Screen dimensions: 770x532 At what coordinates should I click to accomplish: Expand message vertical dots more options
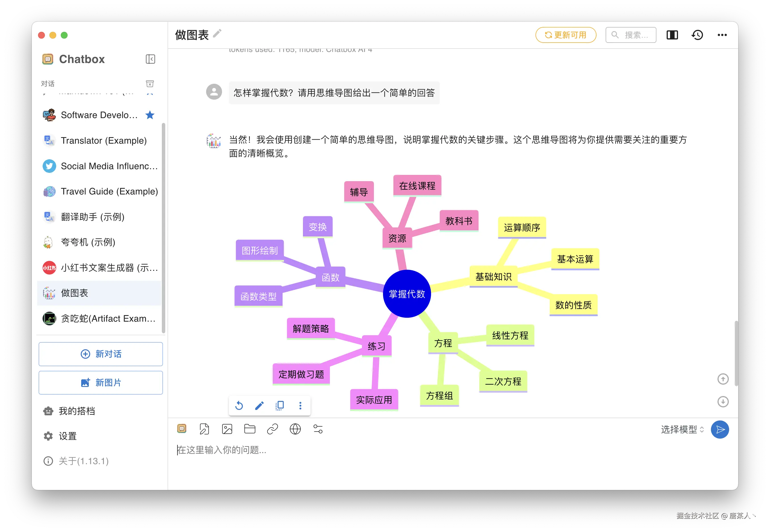point(300,406)
